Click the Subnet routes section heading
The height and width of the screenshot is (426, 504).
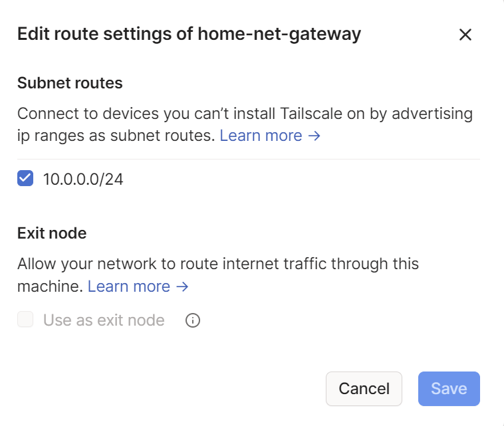click(x=70, y=83)
